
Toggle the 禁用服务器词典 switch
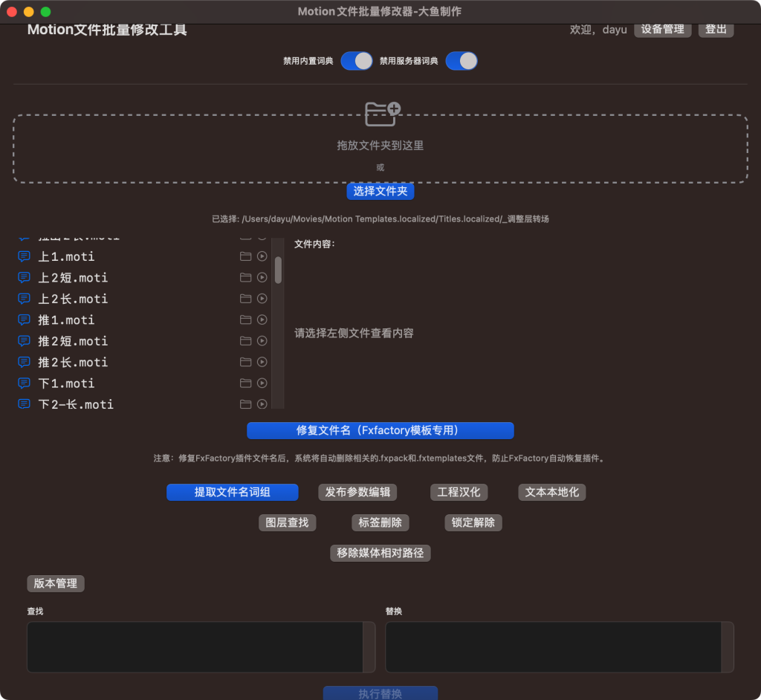point(461,61)
